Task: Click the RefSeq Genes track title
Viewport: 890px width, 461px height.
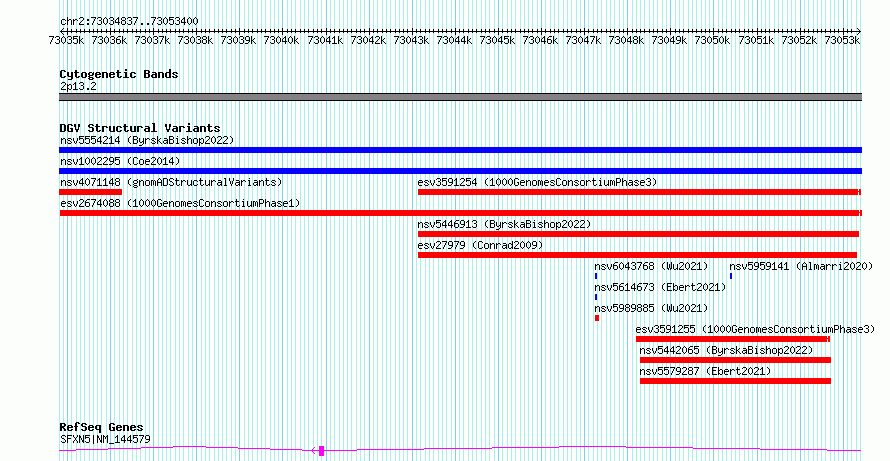Action: [101, 427]
